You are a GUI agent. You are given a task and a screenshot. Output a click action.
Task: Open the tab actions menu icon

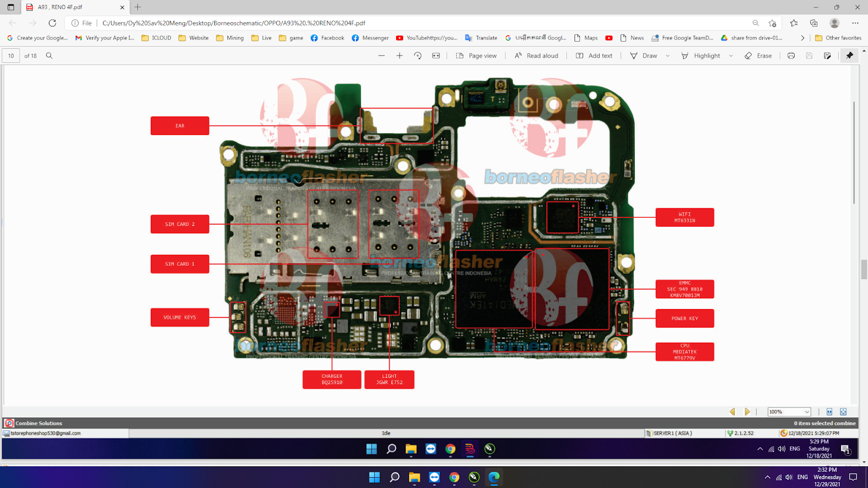[x=11, y=7]
